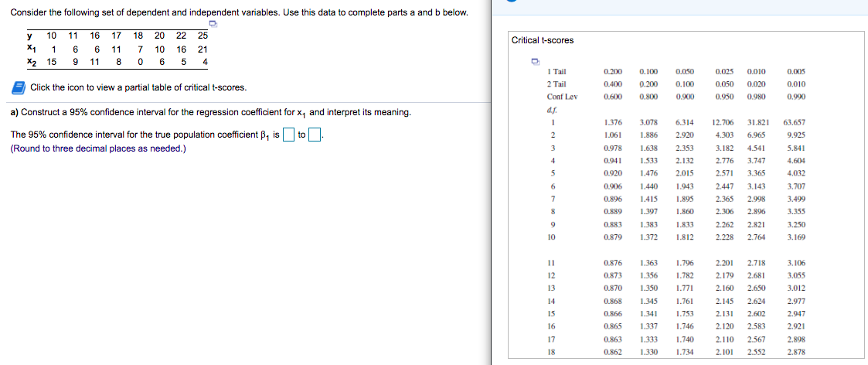This screenshot has height=365, width=868.
Task: Click 'Click the icon to view a partial table' text
Action: pos(139,87)
